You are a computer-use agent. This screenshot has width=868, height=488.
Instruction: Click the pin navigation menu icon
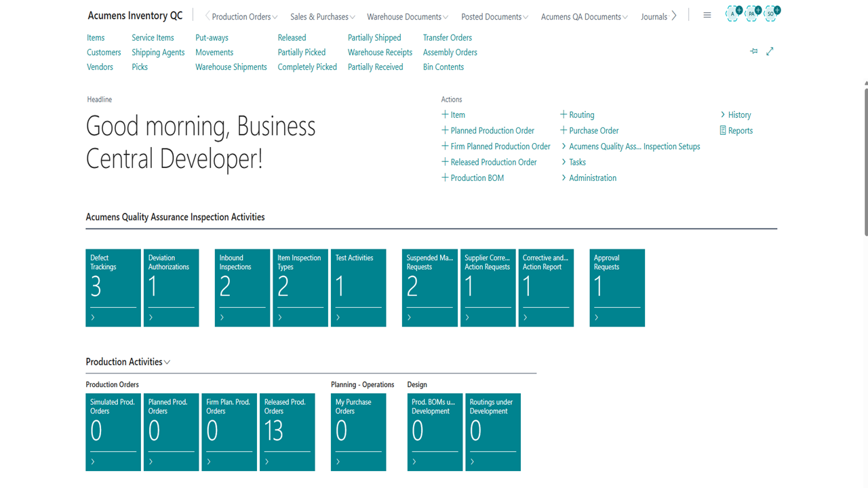click(x=753, y=52)
